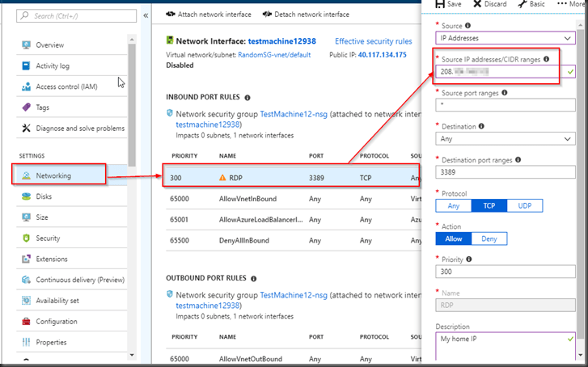Expand the Destination dropdown
The image size is (588, 367).
point(506,138)
